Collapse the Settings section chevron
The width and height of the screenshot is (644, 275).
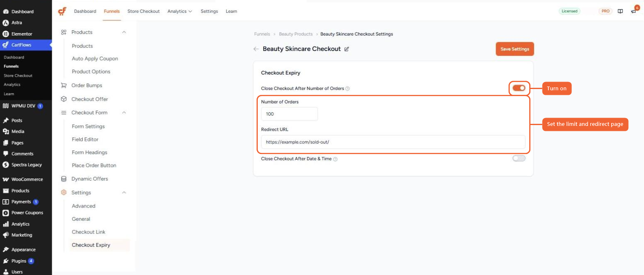click(x=124, y=193)
